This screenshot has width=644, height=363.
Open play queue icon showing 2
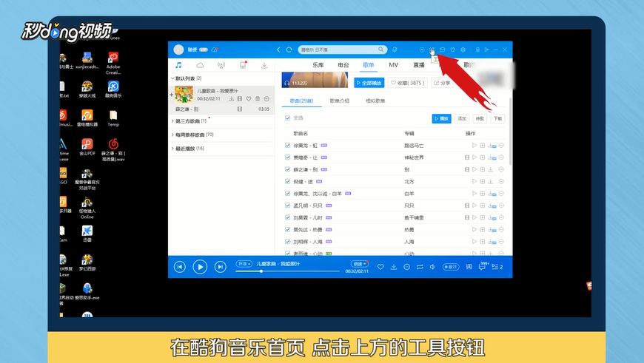(x=497, y=267)
